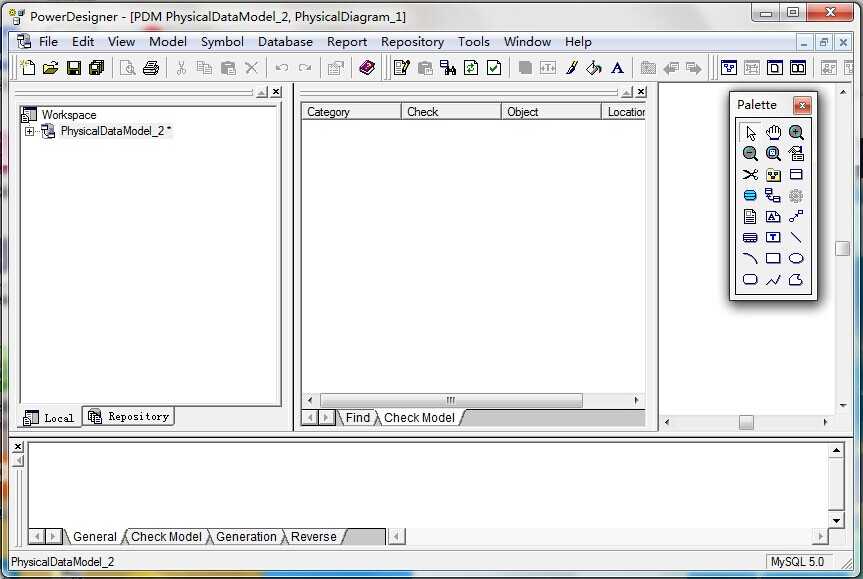Screen dimensions: 863x579
Task: Open the Repository menu
Action: coord(412,42)
